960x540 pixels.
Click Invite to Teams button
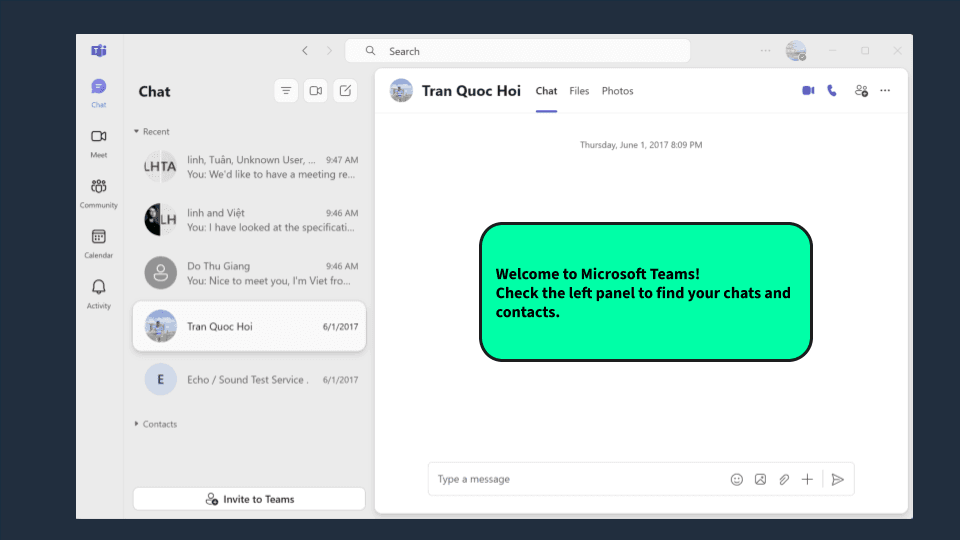click(x=249, y=499)
